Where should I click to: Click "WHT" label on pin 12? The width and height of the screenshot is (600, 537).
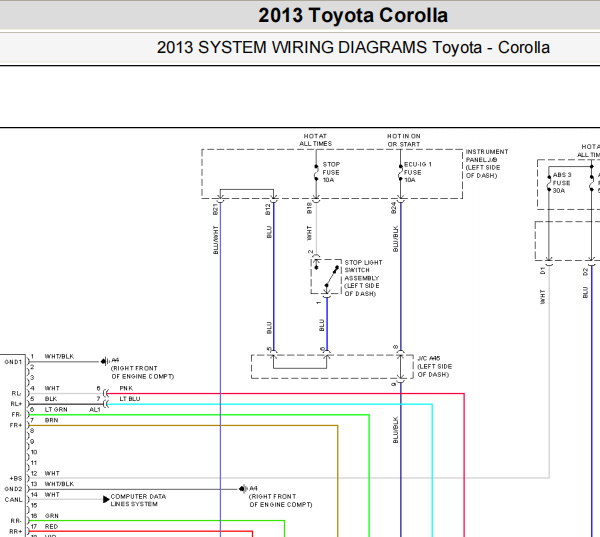52,474
